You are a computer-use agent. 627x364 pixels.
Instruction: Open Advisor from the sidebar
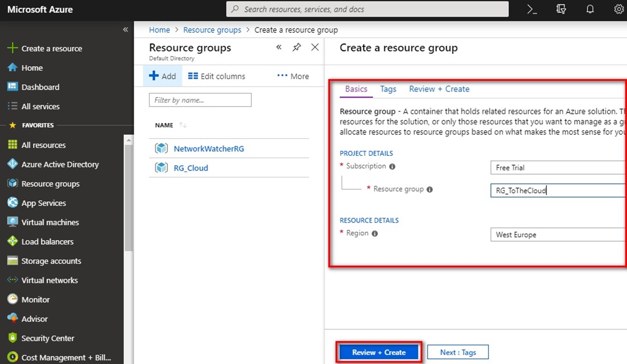34,319
